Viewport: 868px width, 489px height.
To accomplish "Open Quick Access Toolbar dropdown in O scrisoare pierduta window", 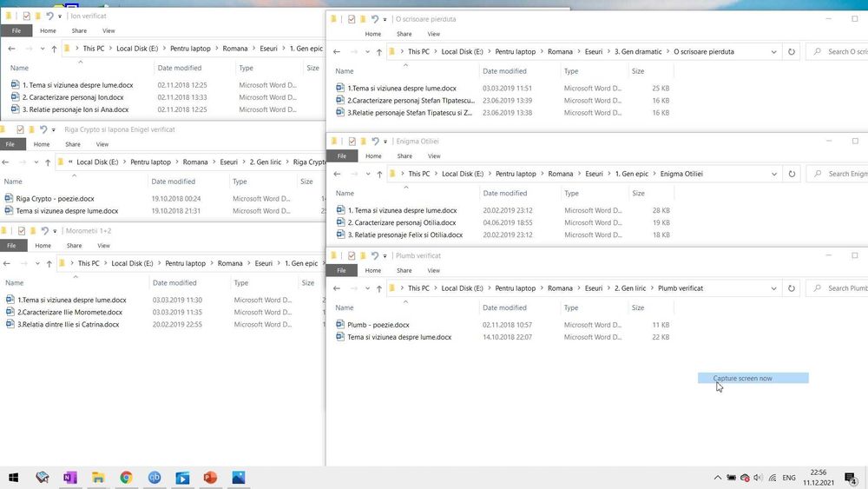I will 385,19.
